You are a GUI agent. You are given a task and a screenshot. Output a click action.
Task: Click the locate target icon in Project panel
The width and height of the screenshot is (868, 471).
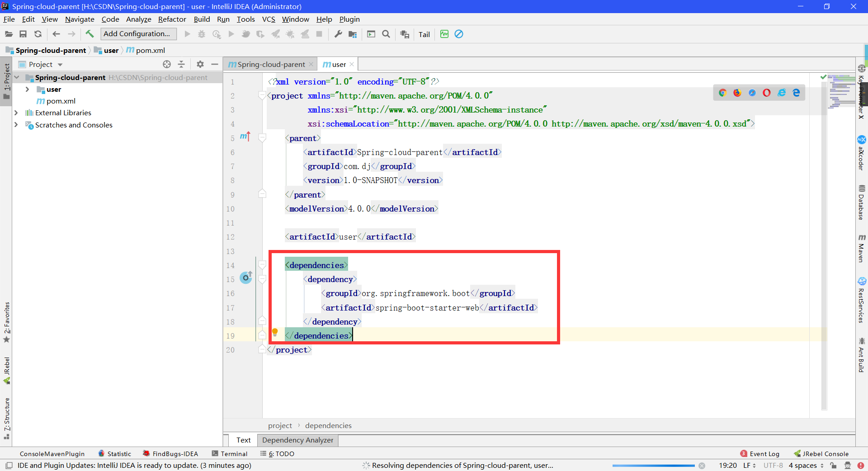[x=167, y=64]
